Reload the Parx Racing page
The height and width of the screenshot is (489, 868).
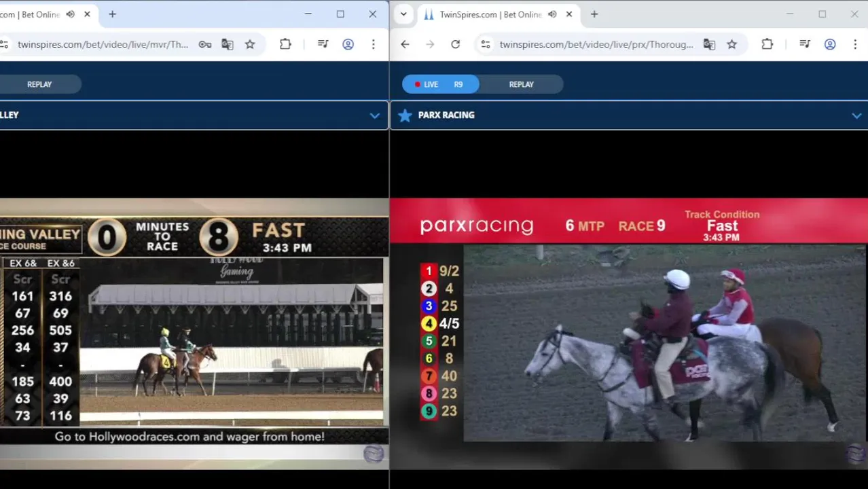(x=455, y=44)
